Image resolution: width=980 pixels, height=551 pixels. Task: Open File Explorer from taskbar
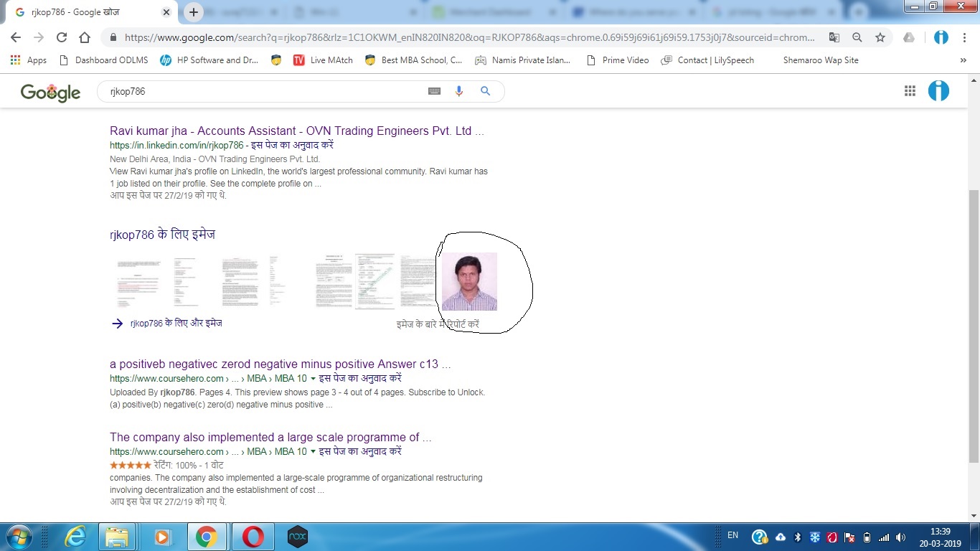(x=116, y=537)
